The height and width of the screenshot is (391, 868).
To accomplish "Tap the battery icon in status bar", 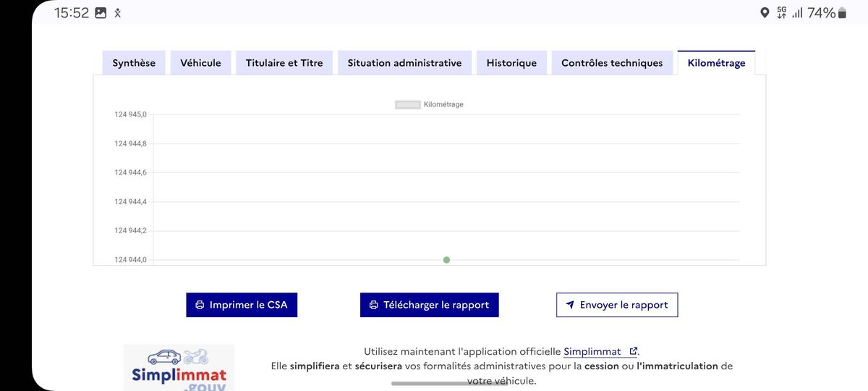I will pyautogui.click(x=841, y=13).
